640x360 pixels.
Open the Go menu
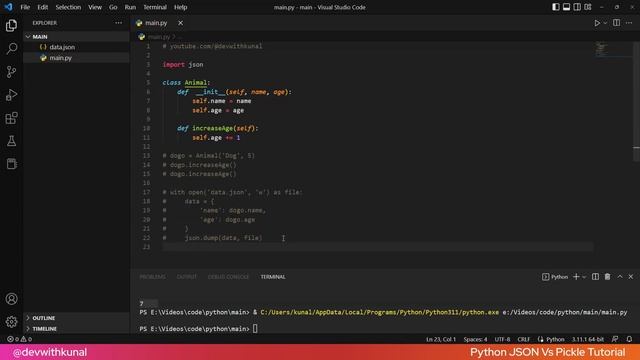point(113,7)
